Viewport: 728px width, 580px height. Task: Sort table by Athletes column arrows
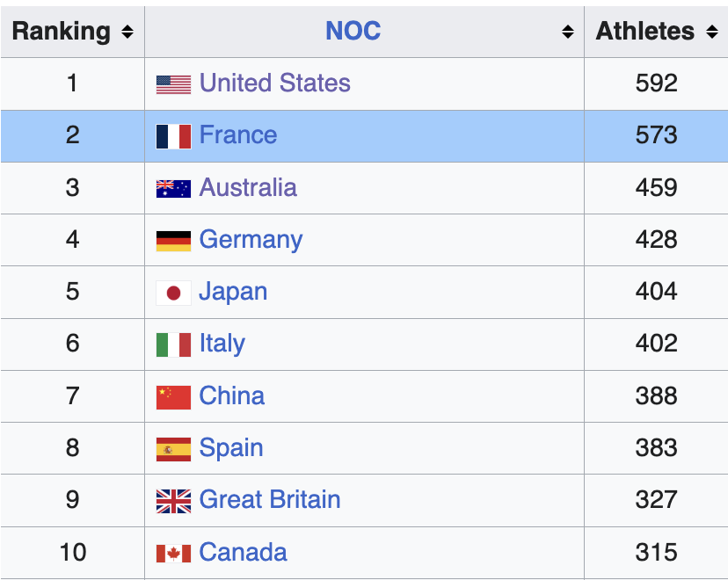(x=711, y=32)
